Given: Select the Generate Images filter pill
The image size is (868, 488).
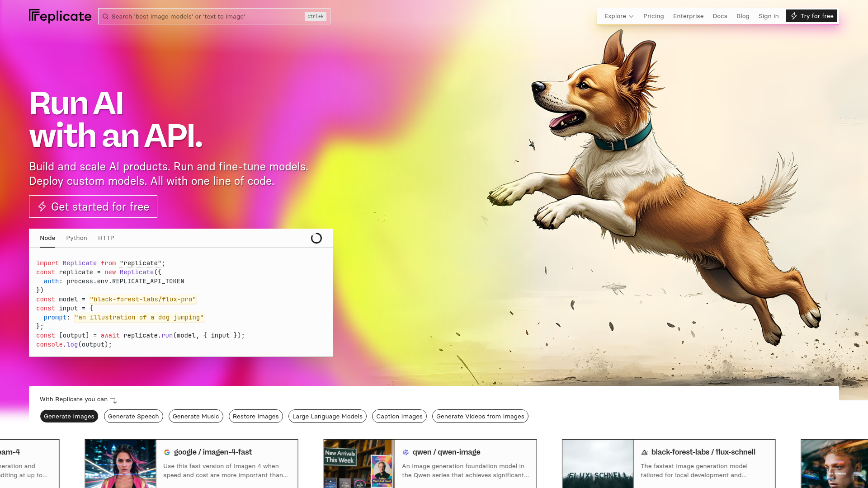Looking at the screenshot, I should point(69,417).
